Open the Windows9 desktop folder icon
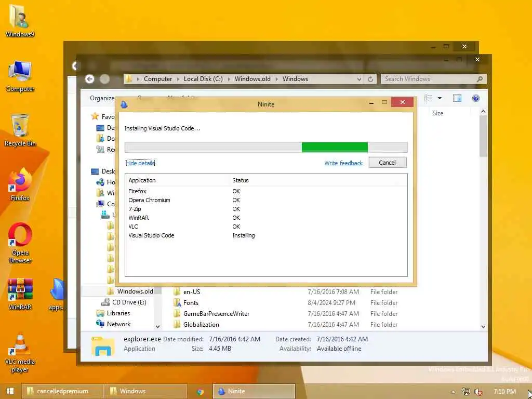The image size is (532, 399). point(19,20)
